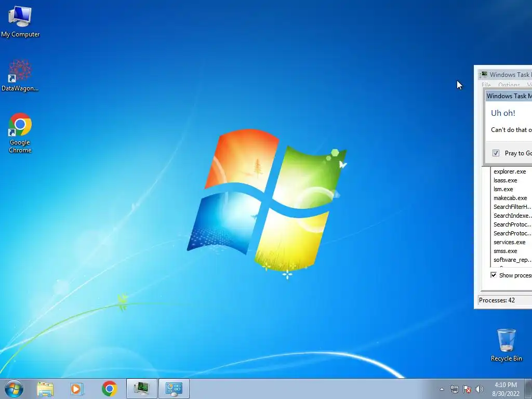Open the Action Center flag icon
Screen dimensions: 532x399
467,389
